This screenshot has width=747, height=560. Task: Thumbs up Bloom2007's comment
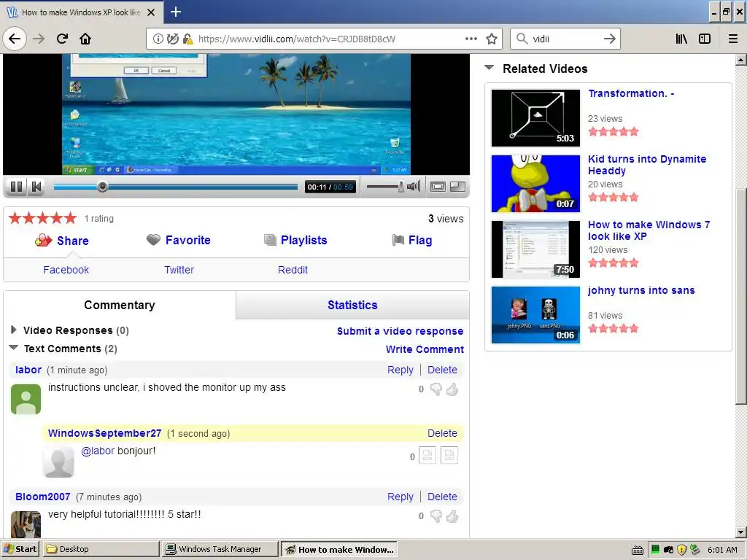pyautogui.click(x=452, y=516)
